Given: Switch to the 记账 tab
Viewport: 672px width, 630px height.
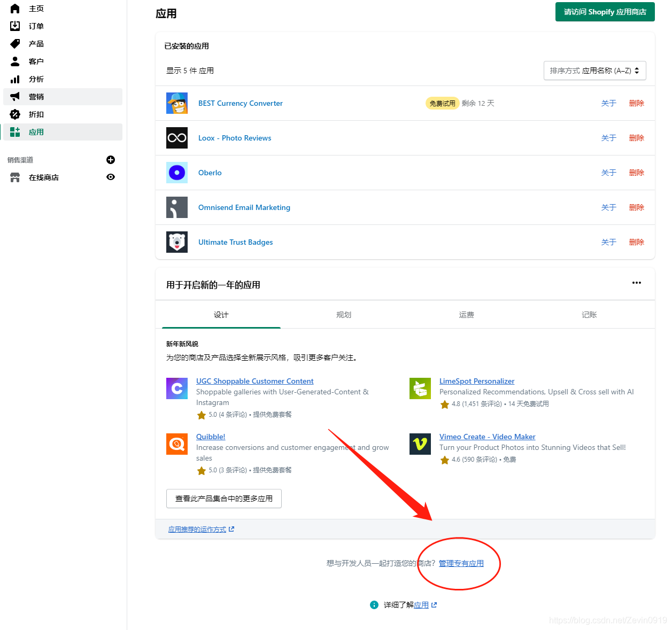Looking at the screenshot, I should [x=589, y=315].
